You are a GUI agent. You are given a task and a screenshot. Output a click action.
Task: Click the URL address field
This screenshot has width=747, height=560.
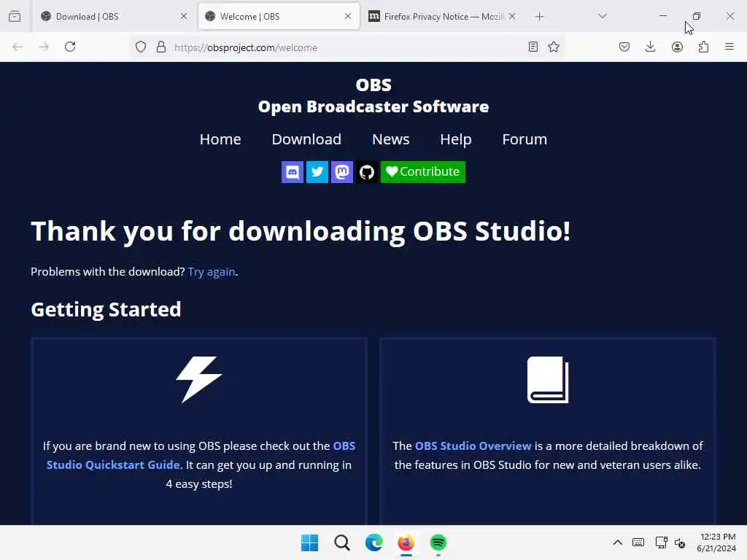348,47
